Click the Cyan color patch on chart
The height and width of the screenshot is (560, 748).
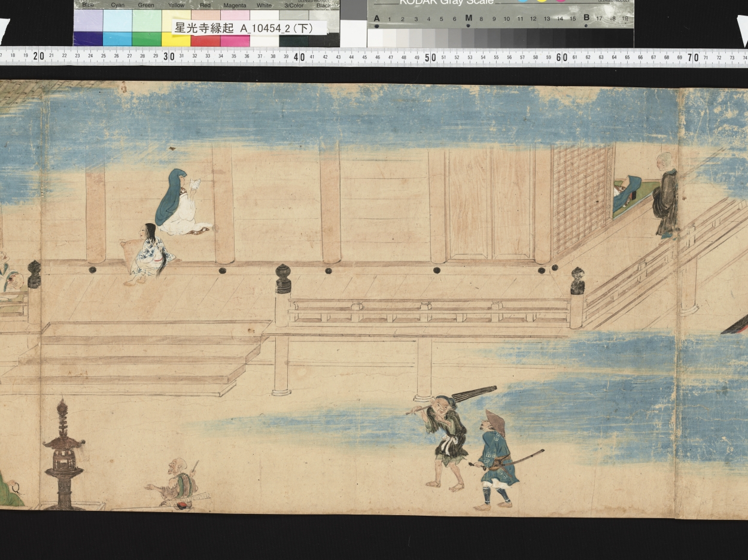coord(117,28)
